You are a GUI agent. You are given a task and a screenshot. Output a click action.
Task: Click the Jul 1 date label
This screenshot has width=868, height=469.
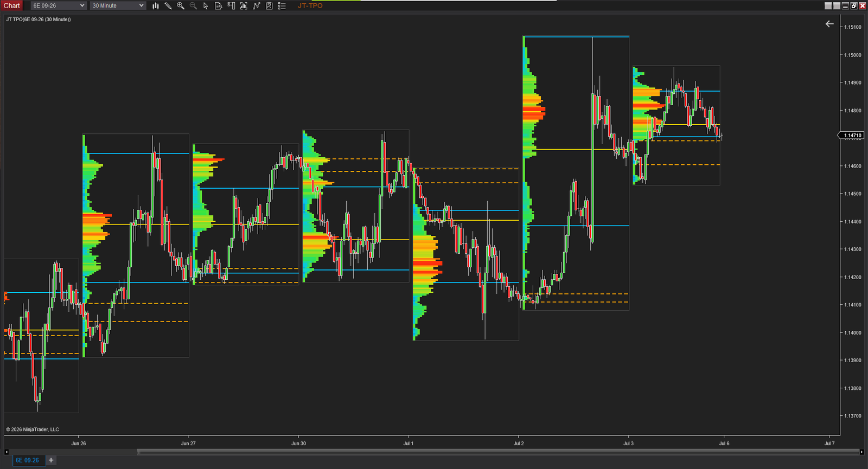click(x=409, y=444)
